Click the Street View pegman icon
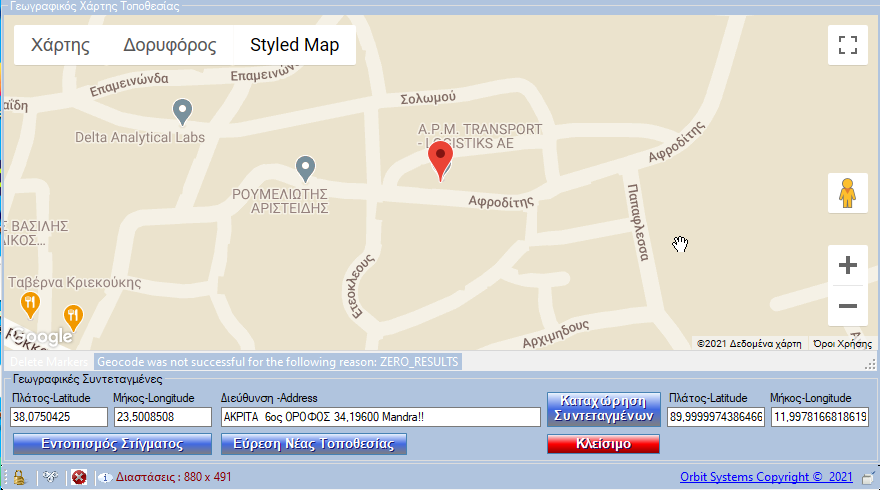Screen dimensions: 880x490 click(x=847, y=193)
